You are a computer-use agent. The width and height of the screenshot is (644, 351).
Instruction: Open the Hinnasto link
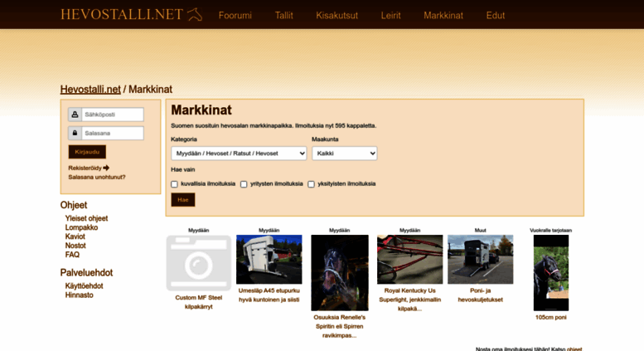click(x=80, y=295)
